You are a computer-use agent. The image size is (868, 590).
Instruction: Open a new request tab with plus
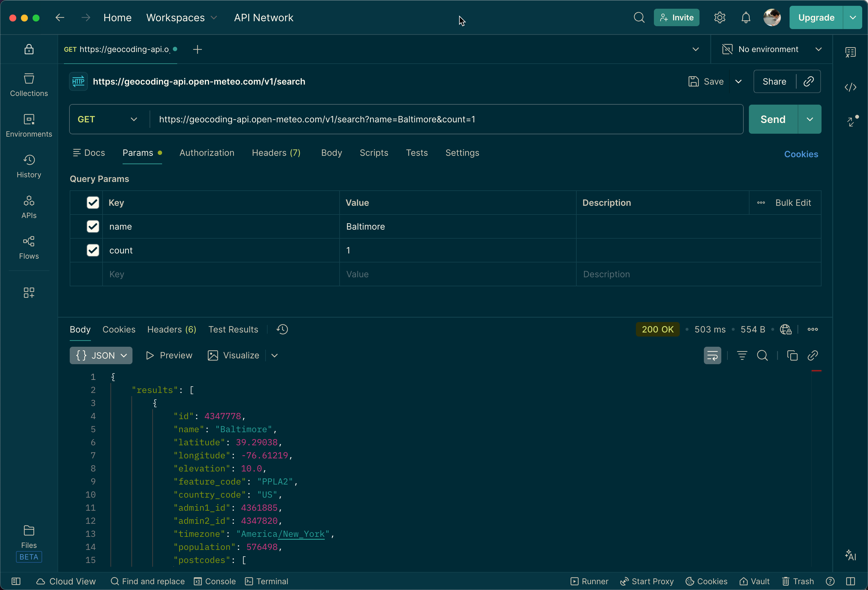pos(198,49)
